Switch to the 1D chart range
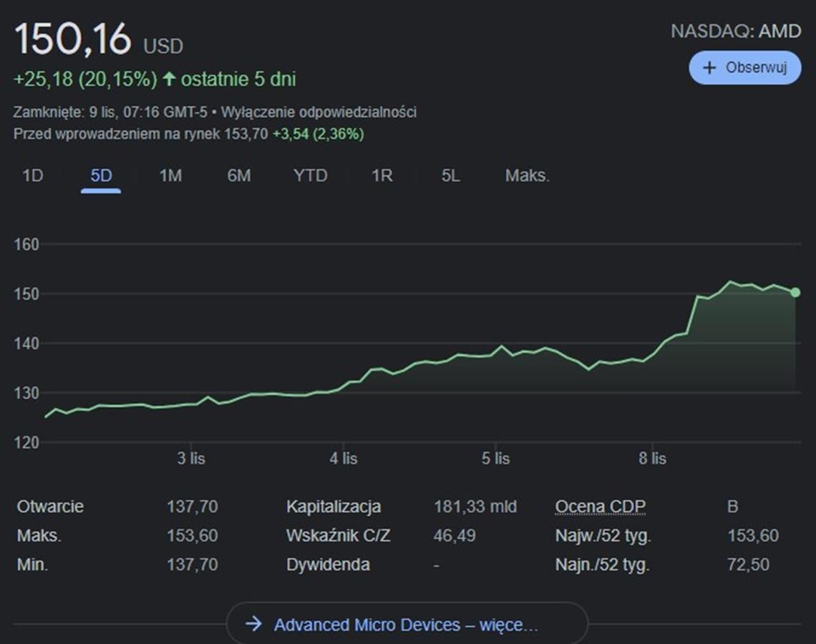This screenshot has height=644, width=816. (33, 176)
